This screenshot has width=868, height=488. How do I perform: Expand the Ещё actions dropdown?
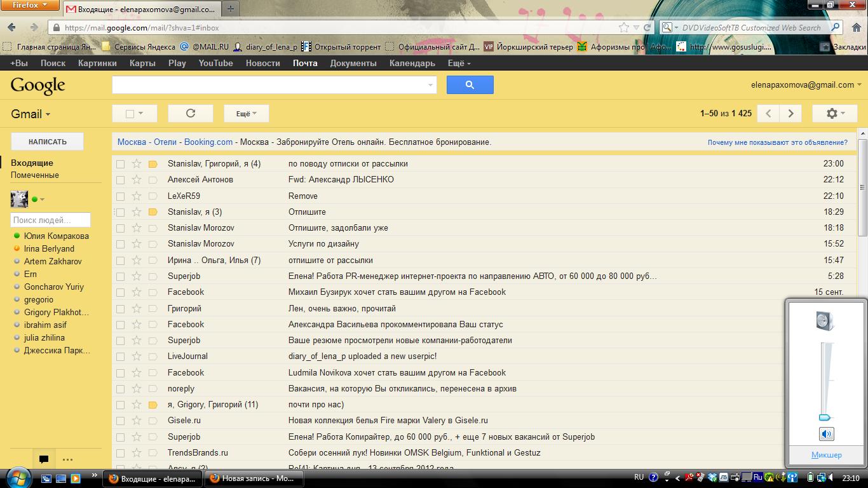(247, 113)
